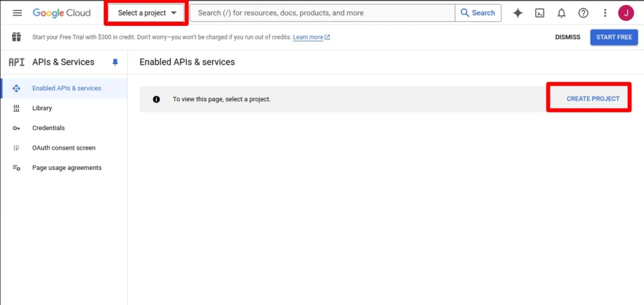Go to Library in the sidebar
This screenshot has height=305, width=644.
tap(42, 108)
